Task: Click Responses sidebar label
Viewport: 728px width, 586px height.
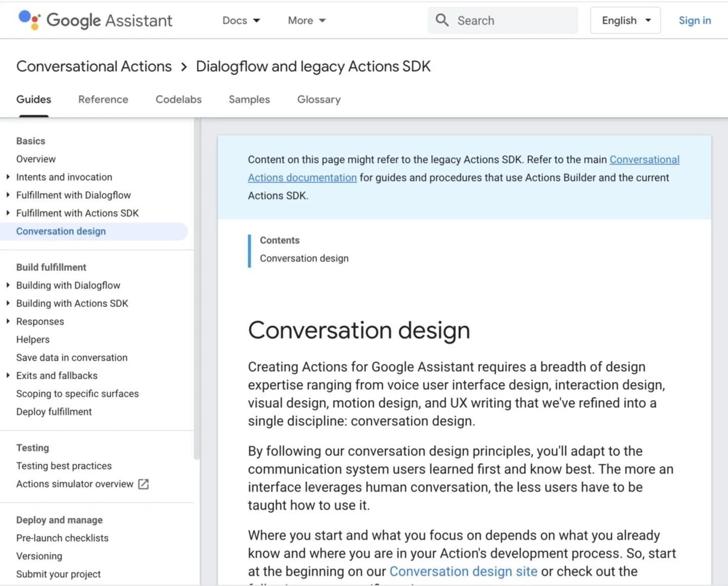Action: point(40,321)
